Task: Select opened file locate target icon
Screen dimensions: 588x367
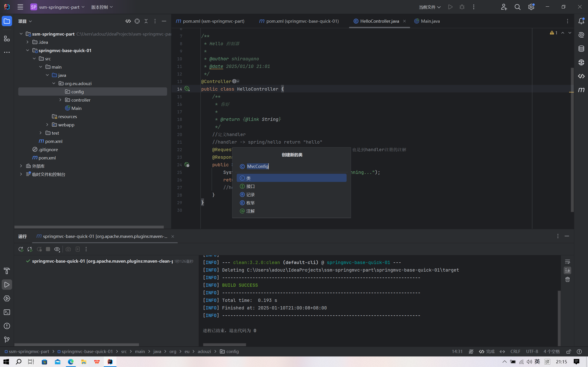Action: (x=137, y=21)
